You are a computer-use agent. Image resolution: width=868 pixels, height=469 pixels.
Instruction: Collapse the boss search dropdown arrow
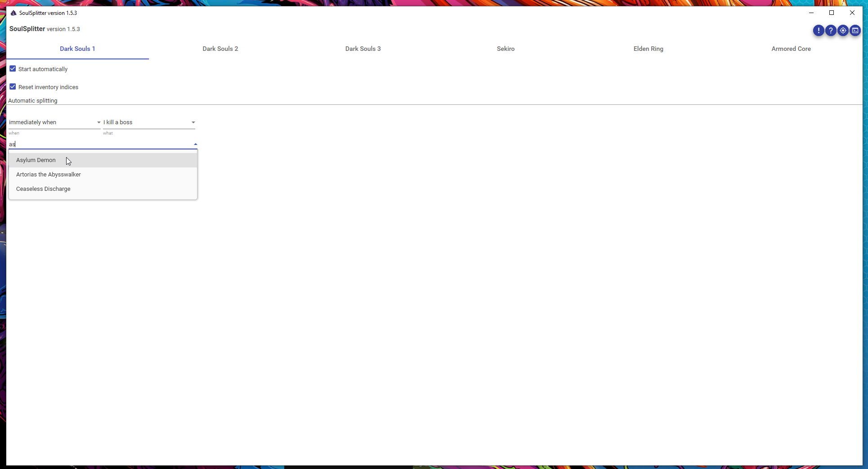pos(195,144)
